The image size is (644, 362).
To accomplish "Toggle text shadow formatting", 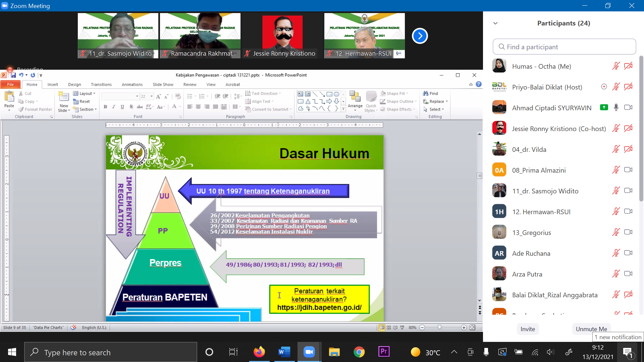I will 131,107.
